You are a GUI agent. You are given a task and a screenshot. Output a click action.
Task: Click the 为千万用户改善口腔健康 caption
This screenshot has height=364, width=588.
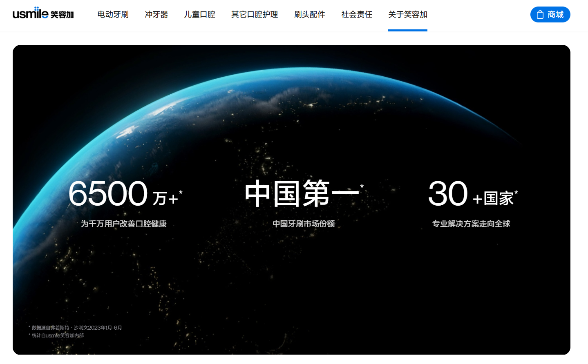click(x=124, y=224)
